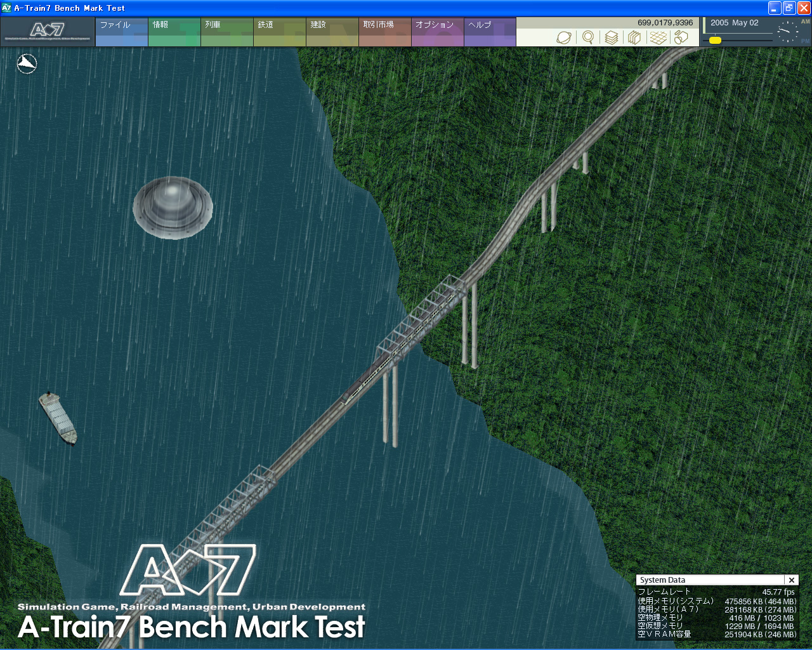Click the cube and cylinder shapes icon

tap(681, 37)
